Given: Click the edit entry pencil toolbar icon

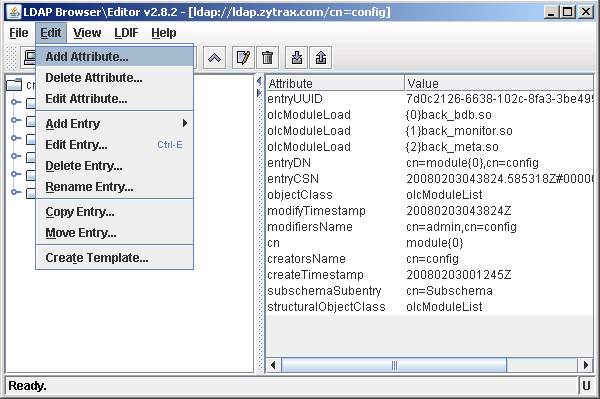Looking at the screenshot, I should pos(243,58).
